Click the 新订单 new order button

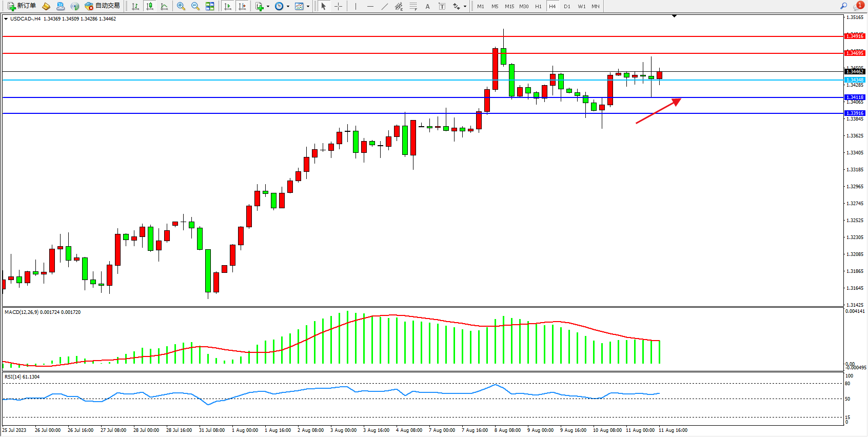(22, 6)
